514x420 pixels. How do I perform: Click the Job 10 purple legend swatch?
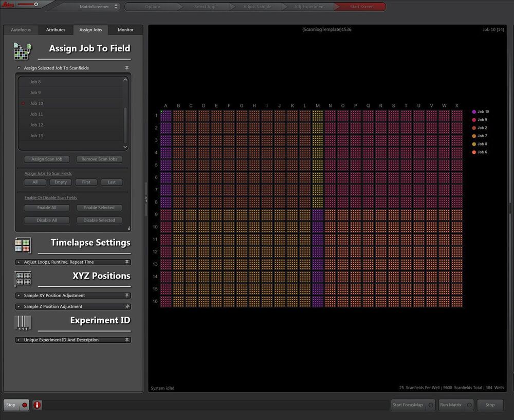(474, 112)
